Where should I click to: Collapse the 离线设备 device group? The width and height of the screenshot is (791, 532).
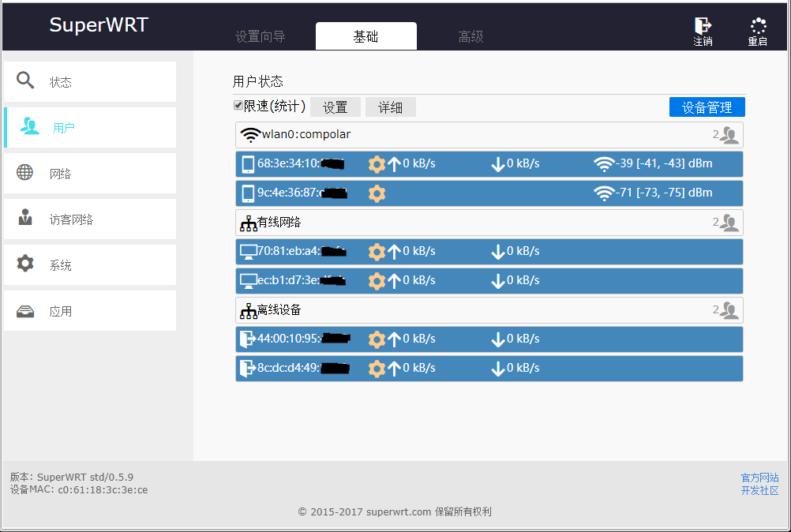click(x=489, y=310)
